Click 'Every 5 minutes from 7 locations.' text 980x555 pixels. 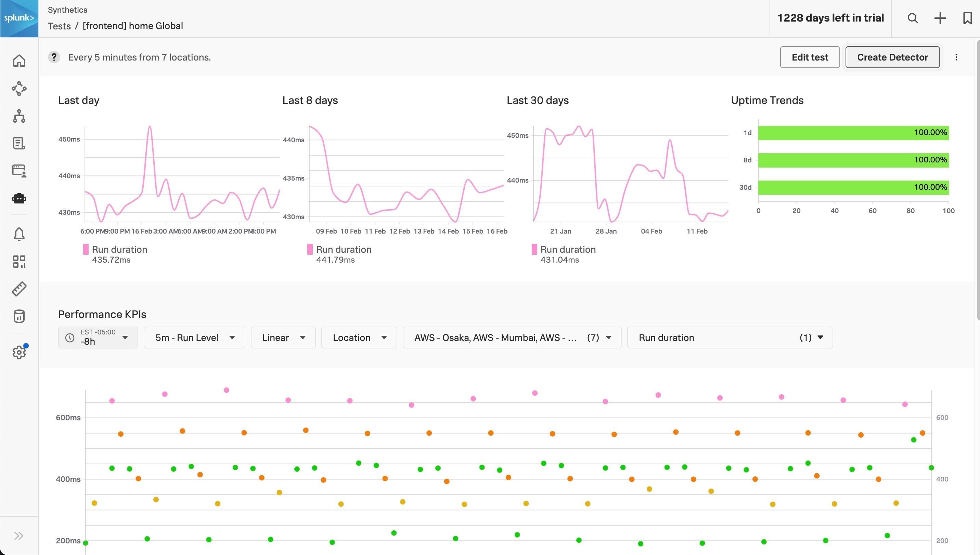click(x=140, y=57)
